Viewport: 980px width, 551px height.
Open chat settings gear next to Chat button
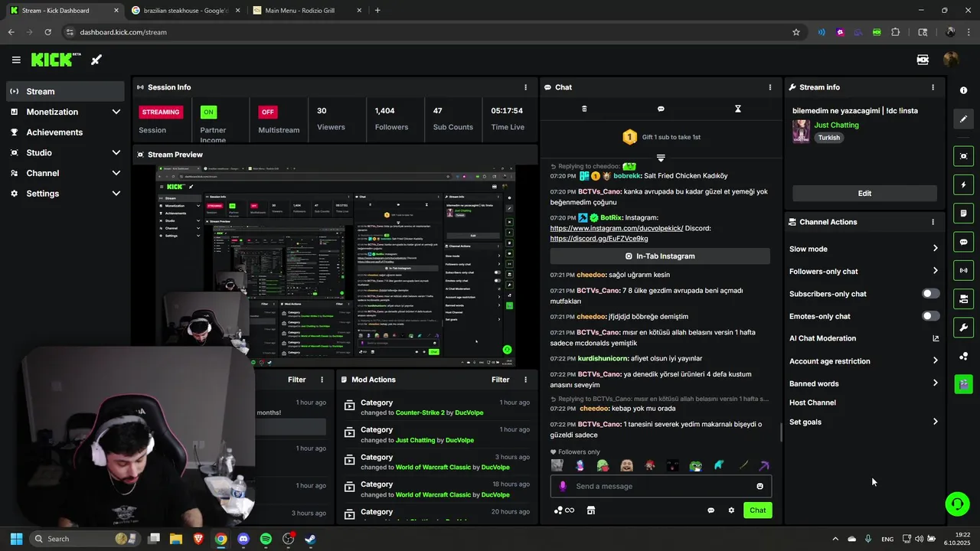(x=731, y=510)
